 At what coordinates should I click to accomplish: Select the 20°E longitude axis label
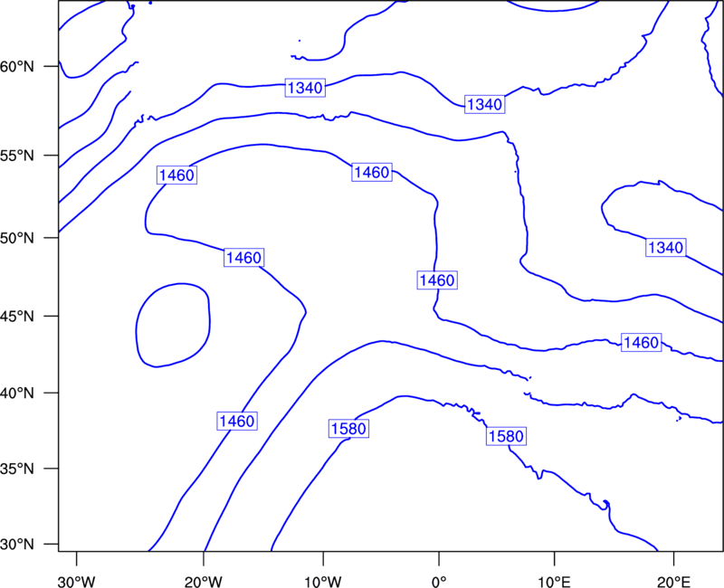tap(673, 582)
